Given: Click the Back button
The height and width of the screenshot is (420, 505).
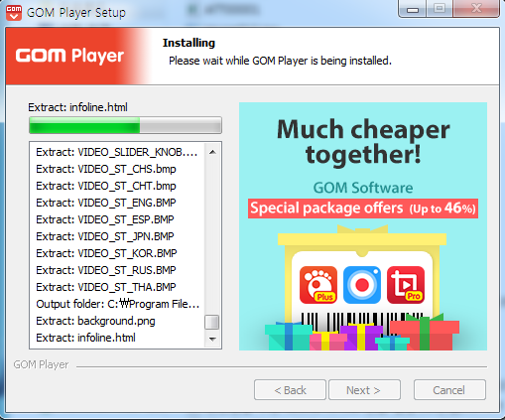Looking at the screenshot, I should click(290, 390).
